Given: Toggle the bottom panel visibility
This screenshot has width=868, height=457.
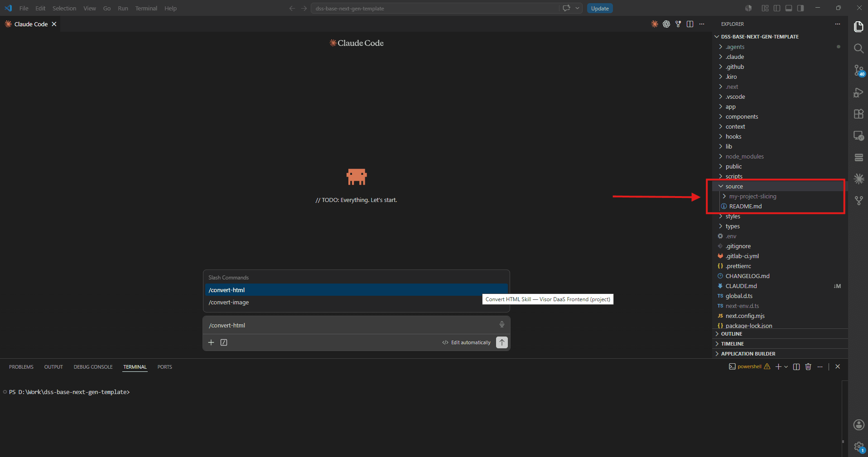Looking at the screenshot, I should 789,8.
